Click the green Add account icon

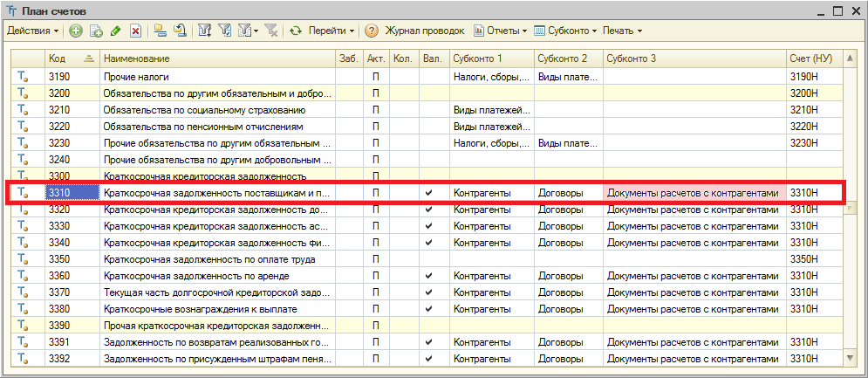click(x=76, y=31)
